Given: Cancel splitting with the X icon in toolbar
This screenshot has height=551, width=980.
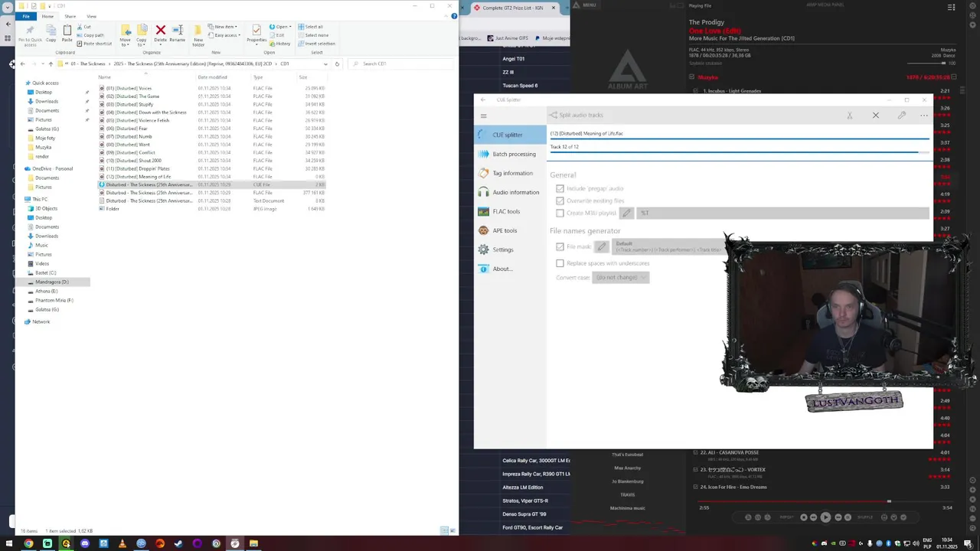Looking at the screenshot, I should [x=876, y=116].
